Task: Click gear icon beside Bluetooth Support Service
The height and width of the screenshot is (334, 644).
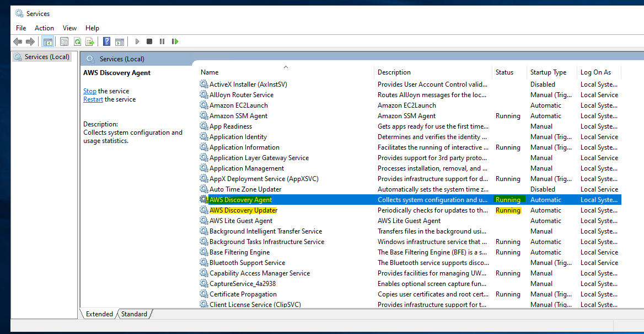Action: (203, 262)
